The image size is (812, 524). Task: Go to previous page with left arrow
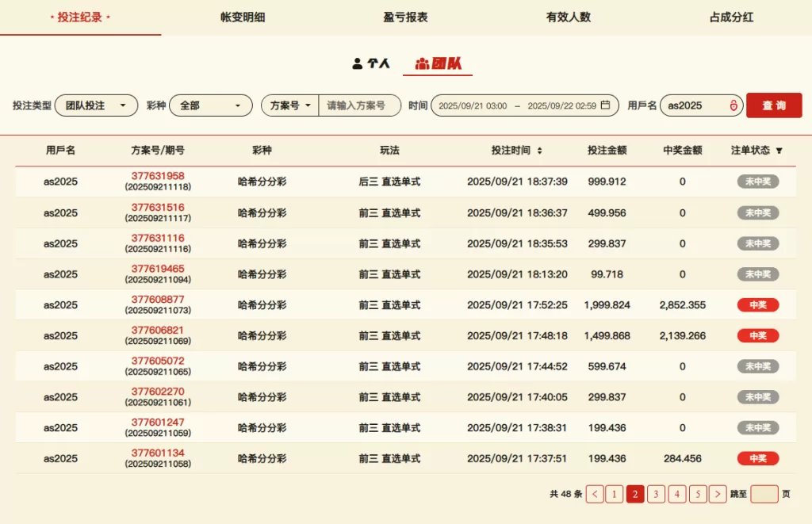[595, 494]
